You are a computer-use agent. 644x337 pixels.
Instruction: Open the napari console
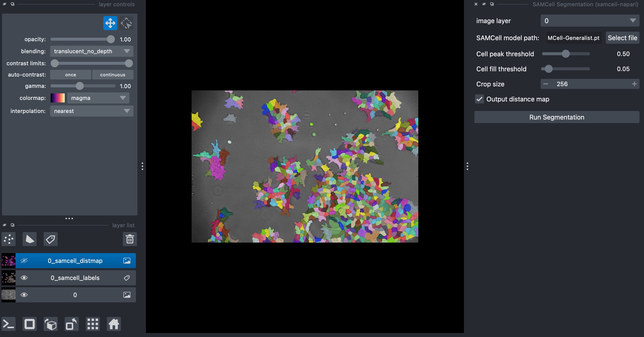pos(9,324)
